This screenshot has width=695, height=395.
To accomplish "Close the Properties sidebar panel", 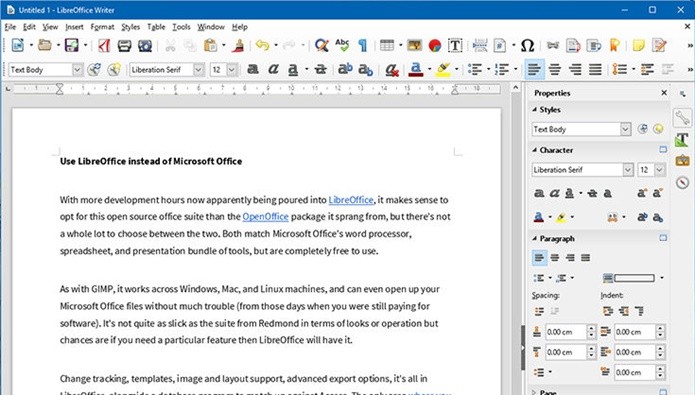I will click(x=664, y=93).
